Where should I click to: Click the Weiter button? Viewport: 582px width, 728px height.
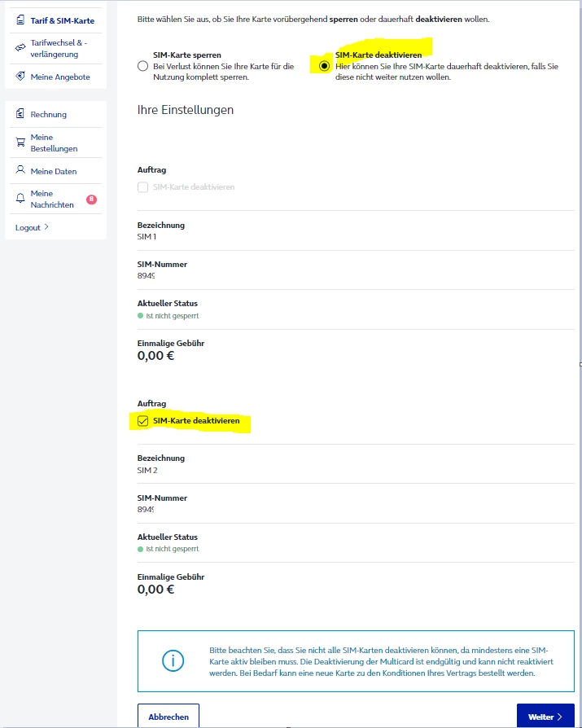(545, 717)
